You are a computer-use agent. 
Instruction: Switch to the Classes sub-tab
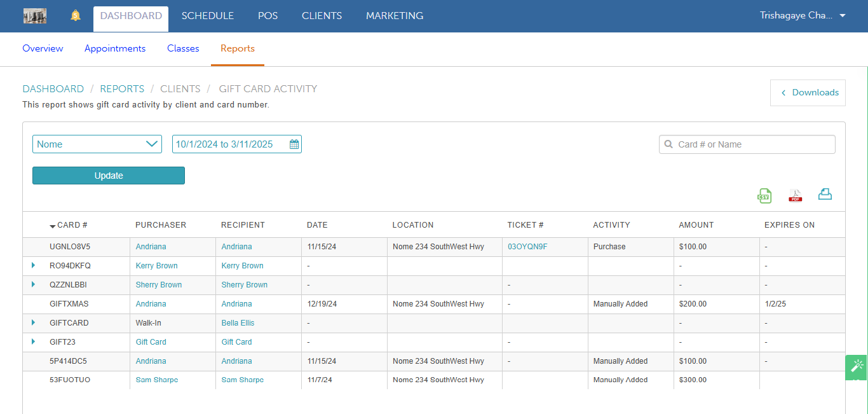[x=183, y=48]
